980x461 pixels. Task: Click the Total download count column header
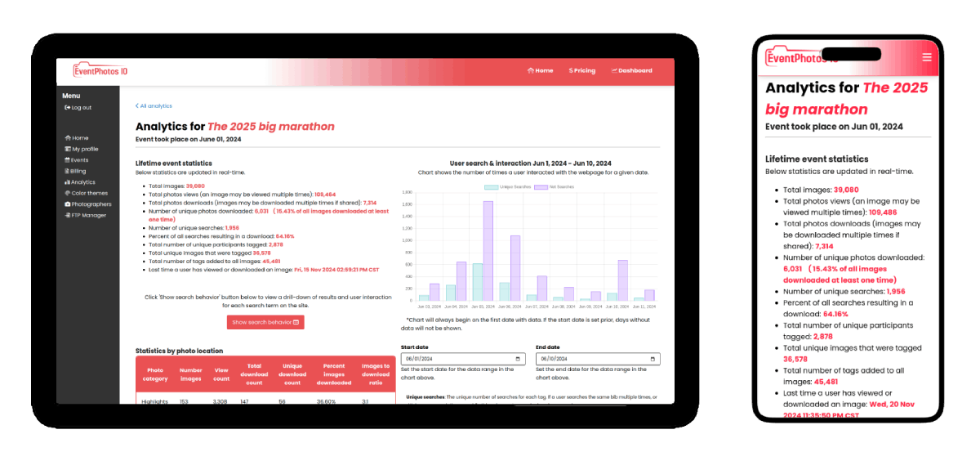click(255, 374)
